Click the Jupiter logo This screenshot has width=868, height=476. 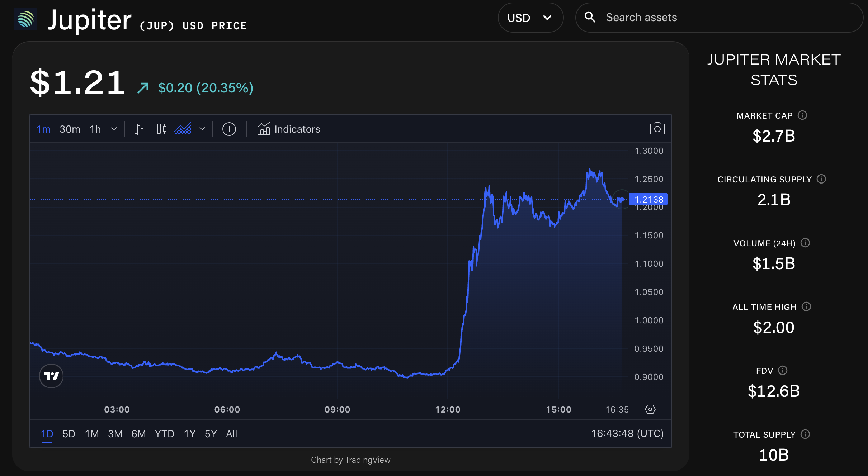[25, 19]
